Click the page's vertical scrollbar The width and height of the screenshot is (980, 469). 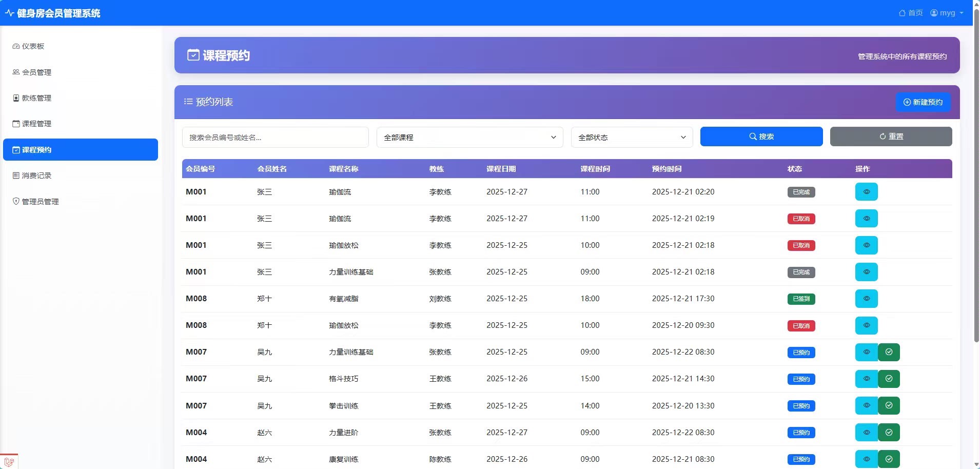pos(976,174)
